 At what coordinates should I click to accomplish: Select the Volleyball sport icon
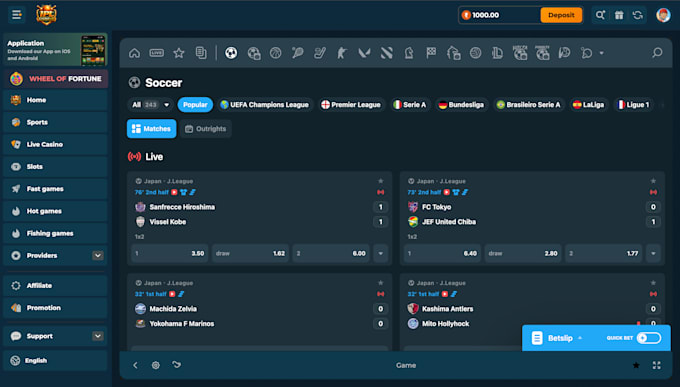476,53
